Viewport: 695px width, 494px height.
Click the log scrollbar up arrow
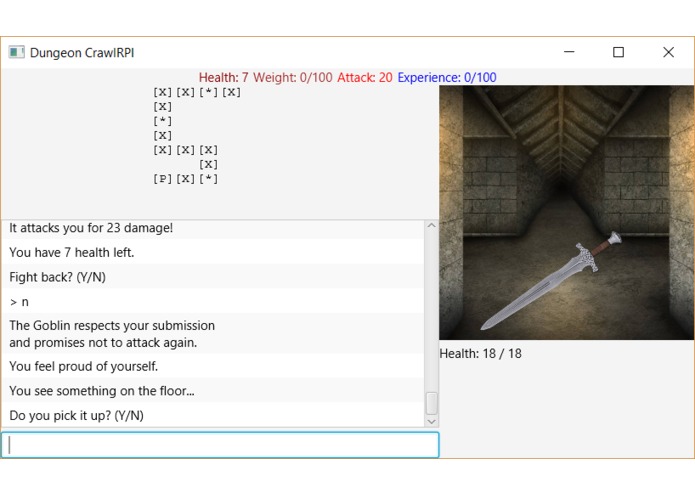[431, 226]
